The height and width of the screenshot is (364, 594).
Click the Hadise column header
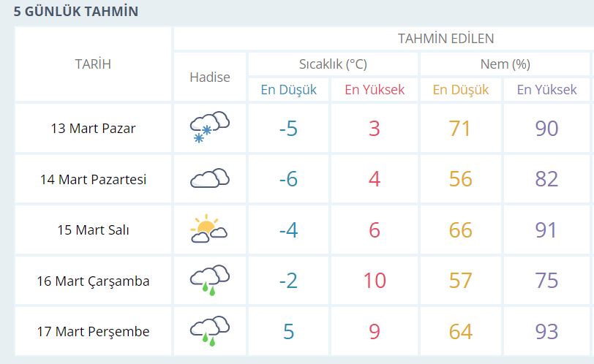210,77
